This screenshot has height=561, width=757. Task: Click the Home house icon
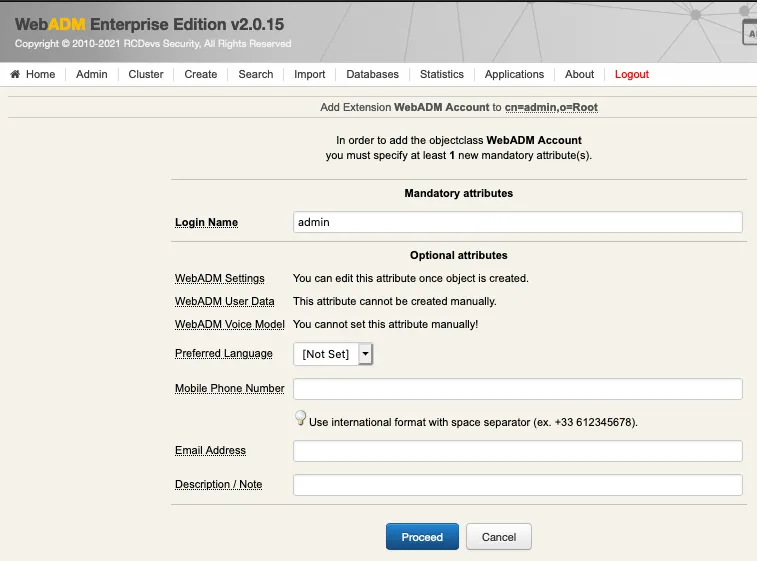15,74
